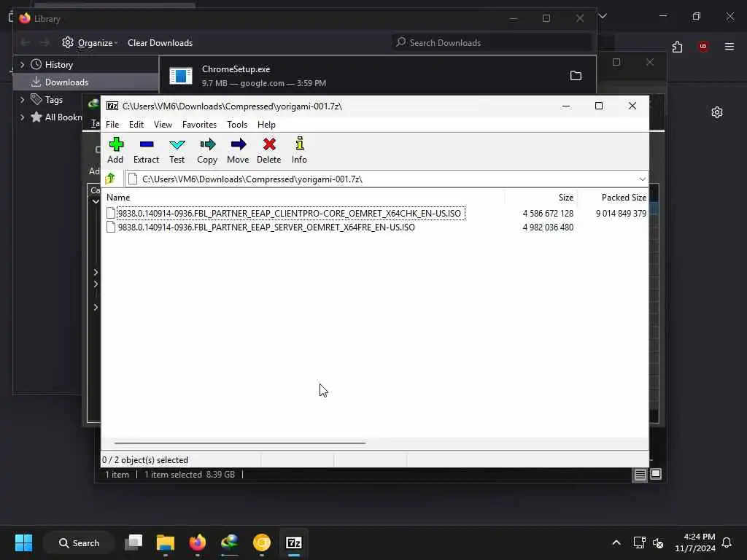Expand the address path dropdown
This screenshot has height=560, width=747.
642,179
